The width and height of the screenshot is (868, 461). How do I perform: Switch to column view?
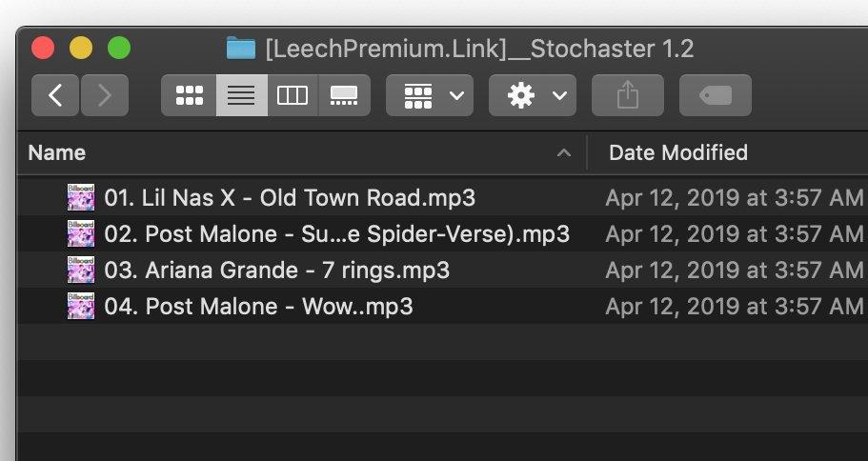(293, 95)
